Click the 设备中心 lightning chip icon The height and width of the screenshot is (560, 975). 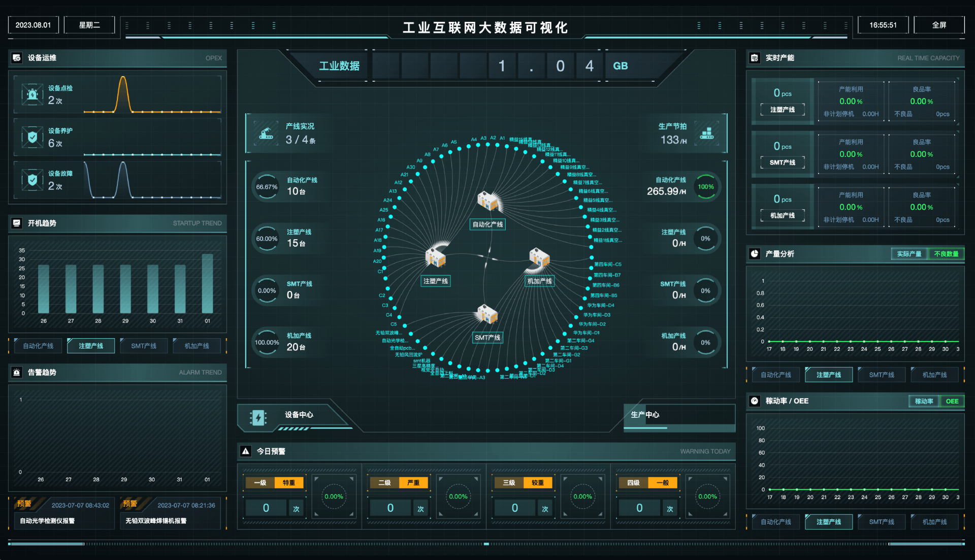[x=258, y=418]
